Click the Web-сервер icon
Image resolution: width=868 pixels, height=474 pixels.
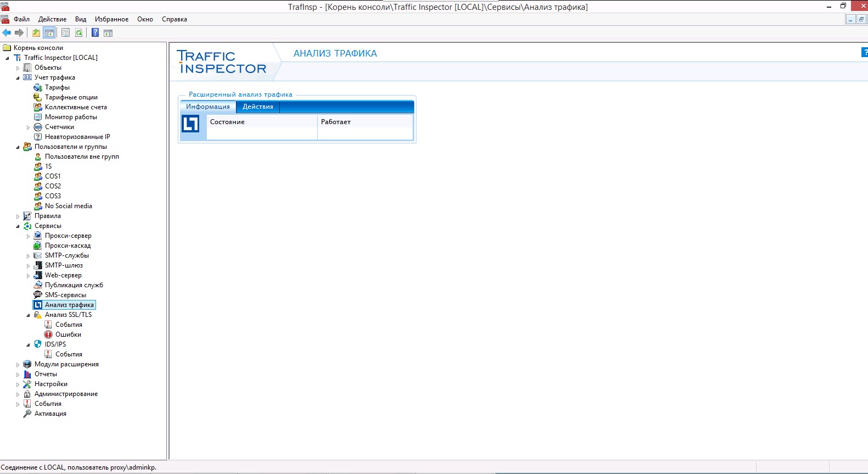[x=38, y=275]
